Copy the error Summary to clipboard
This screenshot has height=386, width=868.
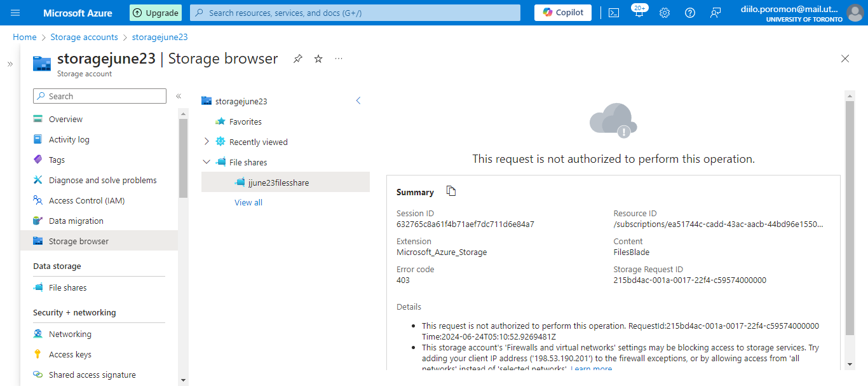point(451,191)
